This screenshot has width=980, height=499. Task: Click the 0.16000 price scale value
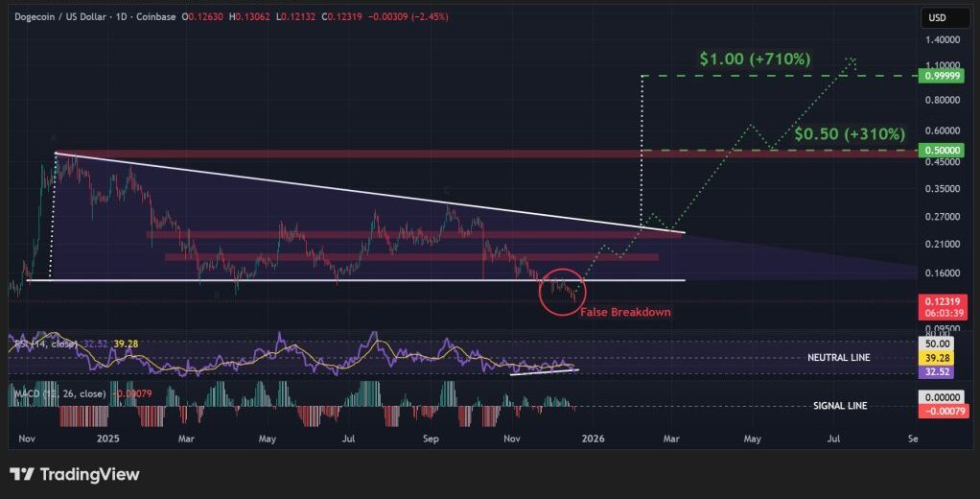tap(943, 273)
